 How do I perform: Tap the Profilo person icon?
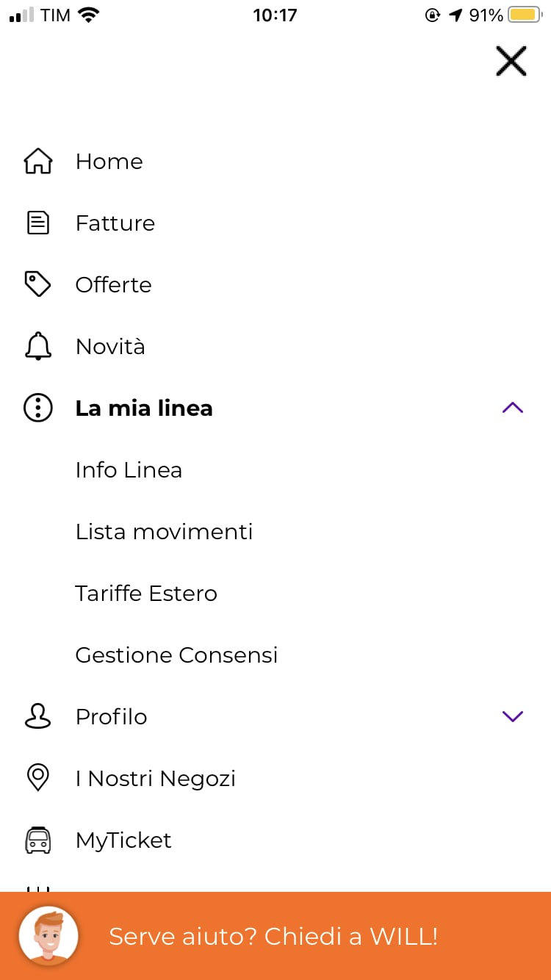(x=38, y=716)
